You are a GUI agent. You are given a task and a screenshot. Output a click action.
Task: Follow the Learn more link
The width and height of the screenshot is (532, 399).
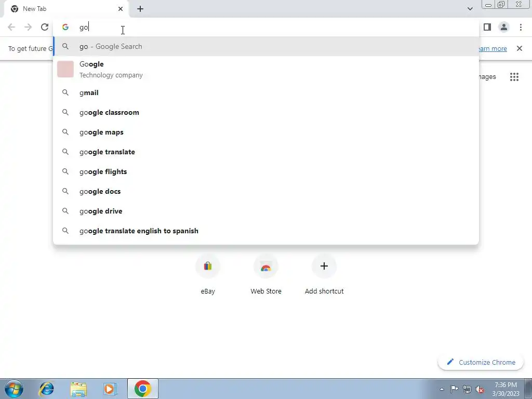coord(493,48)
